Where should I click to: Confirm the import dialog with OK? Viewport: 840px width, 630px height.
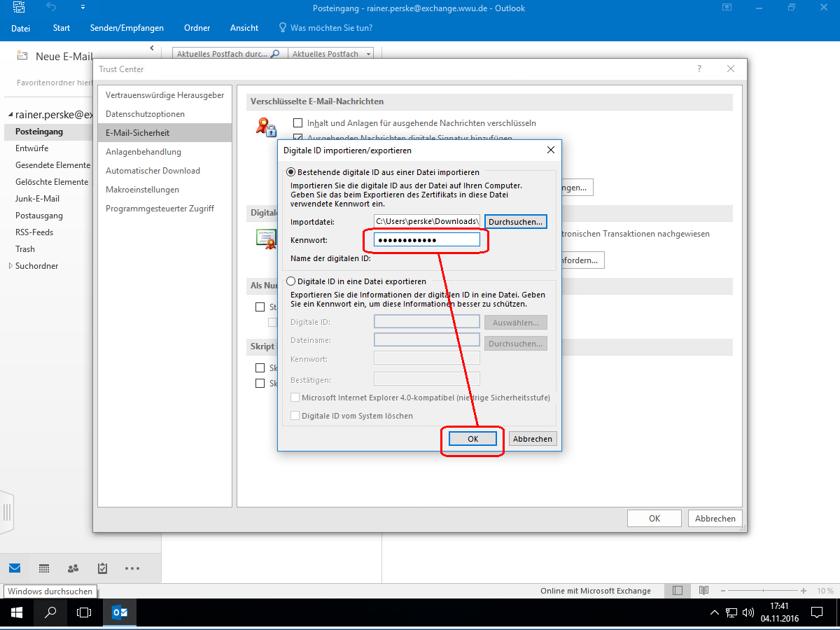click(472, 439)
